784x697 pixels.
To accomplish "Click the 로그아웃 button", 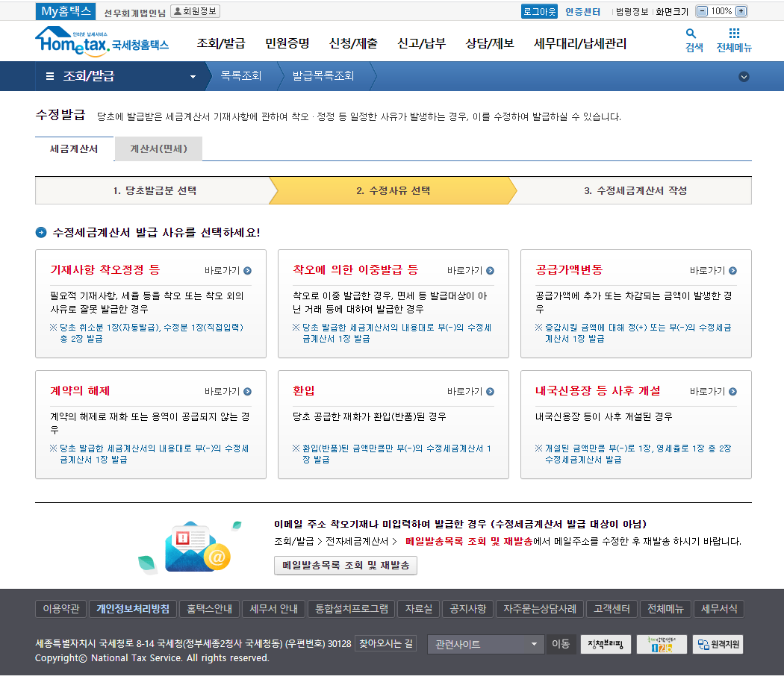I will 539,11.
